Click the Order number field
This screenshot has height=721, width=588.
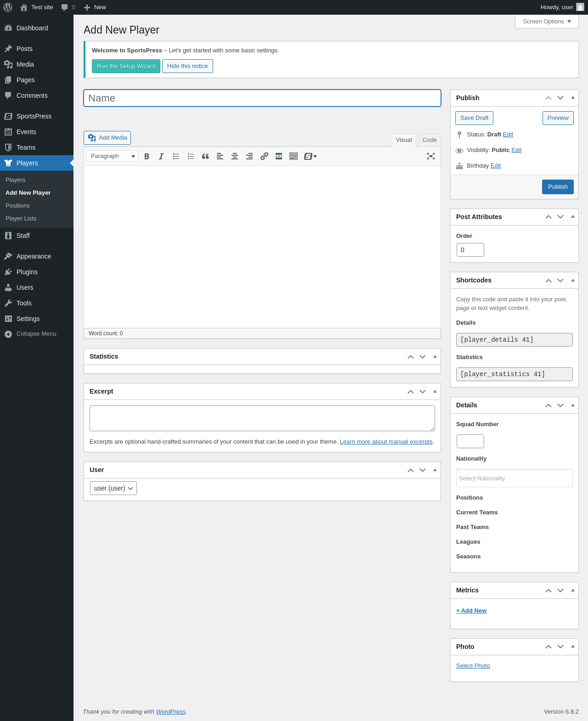point(470,250)
